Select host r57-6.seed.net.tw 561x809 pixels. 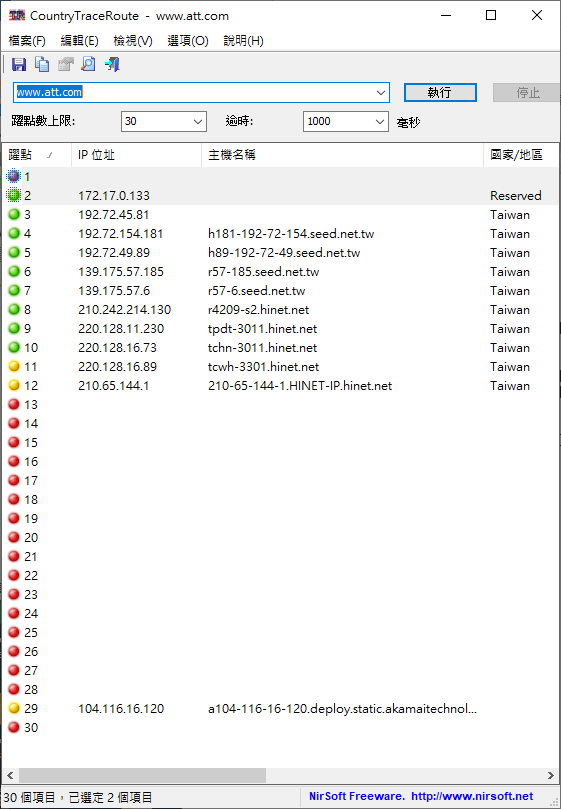pos(257,291)
